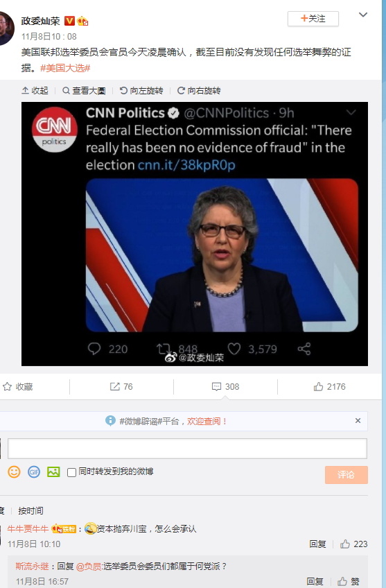Viewport: 386px width, 588px height.
Task: Open the 308 comments tab
Action: pos(226,387)
